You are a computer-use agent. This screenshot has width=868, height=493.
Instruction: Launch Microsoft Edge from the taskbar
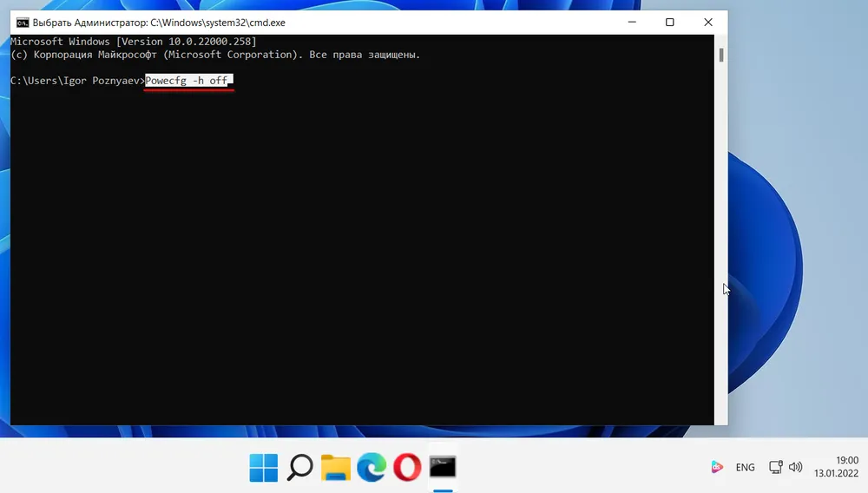point(372,468)
